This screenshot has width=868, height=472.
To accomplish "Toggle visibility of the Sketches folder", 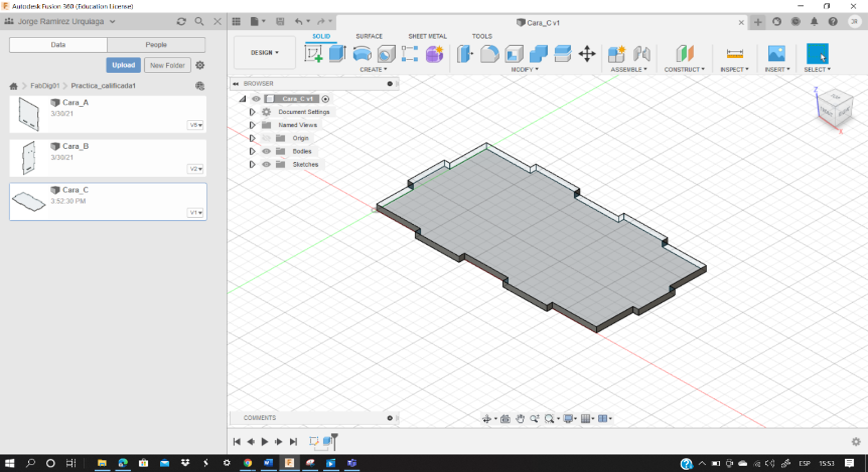I will [x=266, y=164].
